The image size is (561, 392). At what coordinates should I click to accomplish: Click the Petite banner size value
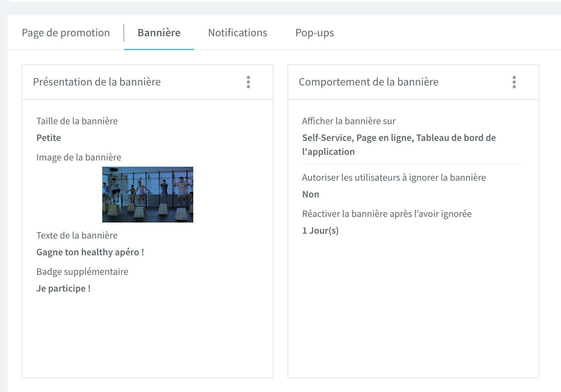point(49,138)
